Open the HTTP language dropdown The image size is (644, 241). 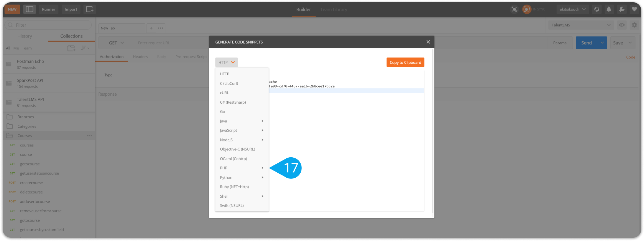pos(227,62)
